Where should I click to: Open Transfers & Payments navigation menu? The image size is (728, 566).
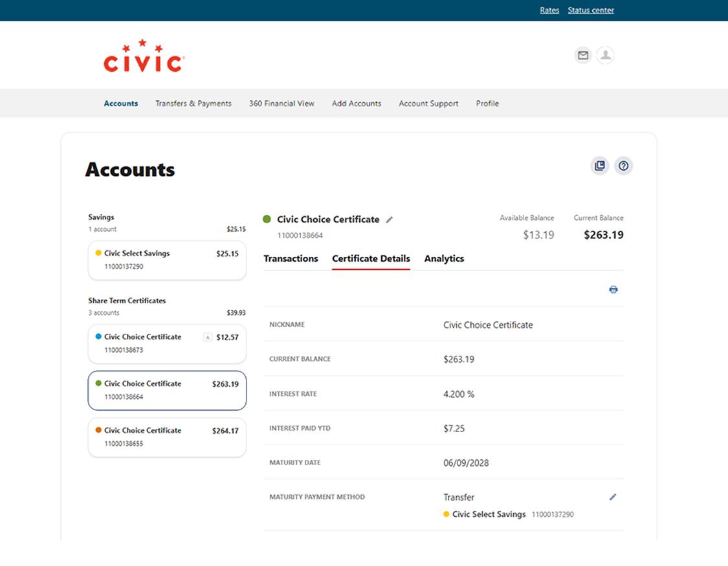pos(193,103)
